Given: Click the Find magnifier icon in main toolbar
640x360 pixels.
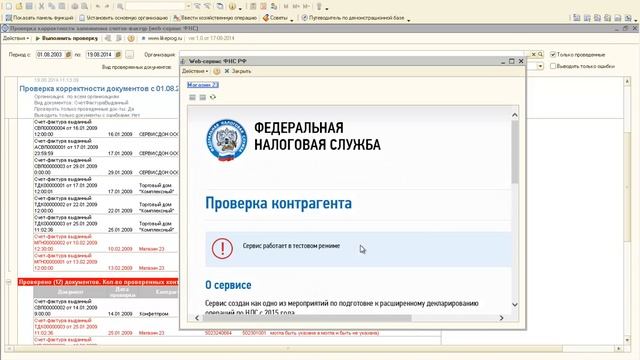Looking at the screenshot, I should tap(120, 6).
